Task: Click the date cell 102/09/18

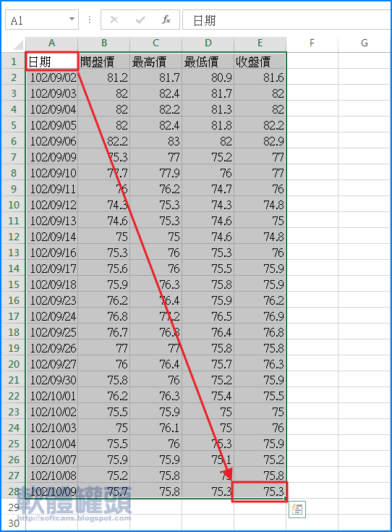Action: (x=51, y=284)
